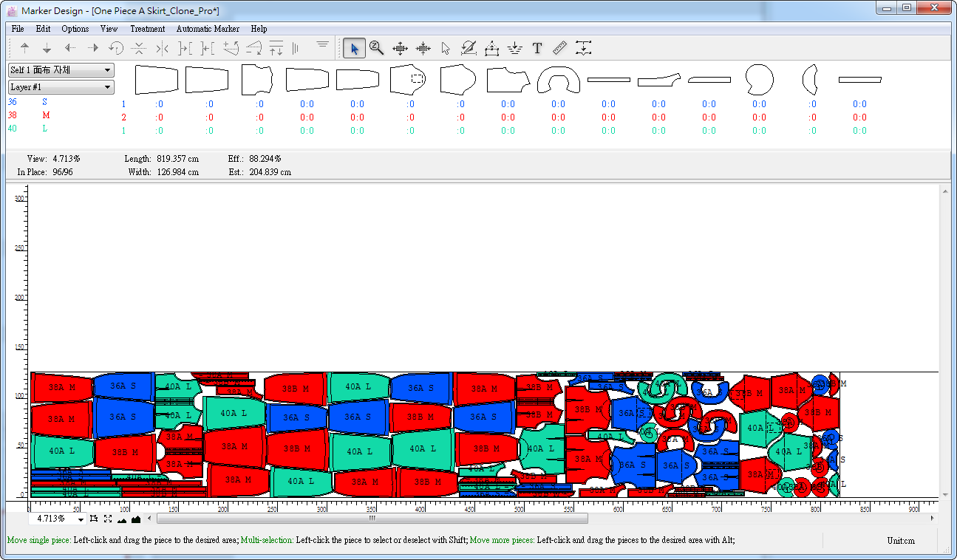Screen dimensions: 957x560
Task: Open the 4.713% zoom level dropdown
Action: tap(81, 519)
